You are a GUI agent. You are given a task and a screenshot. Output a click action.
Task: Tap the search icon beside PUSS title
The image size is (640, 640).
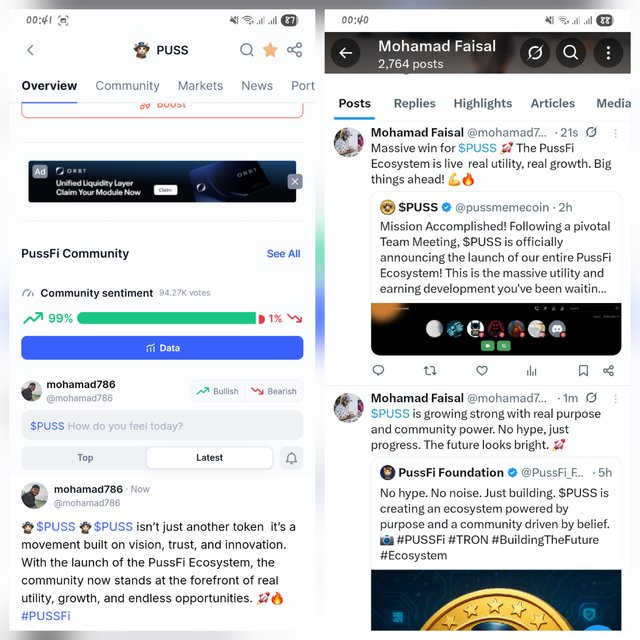(x=247, y=50)
